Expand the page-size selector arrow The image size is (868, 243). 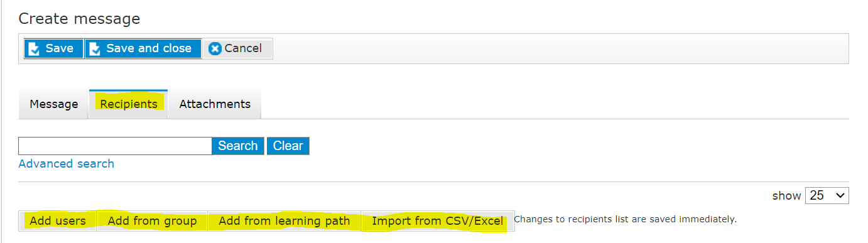[840, 195]
